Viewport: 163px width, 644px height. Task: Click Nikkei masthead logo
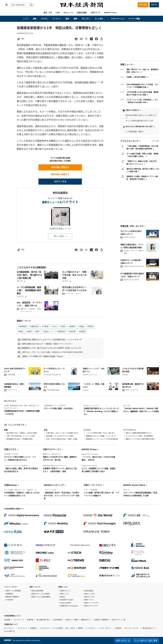(x=81, y=5)
